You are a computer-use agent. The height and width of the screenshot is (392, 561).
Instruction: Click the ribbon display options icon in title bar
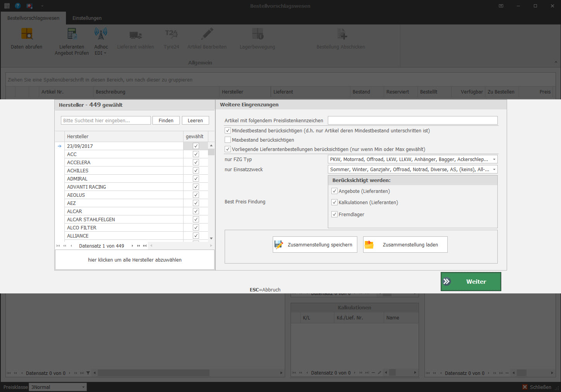click(x=501, y=6)
